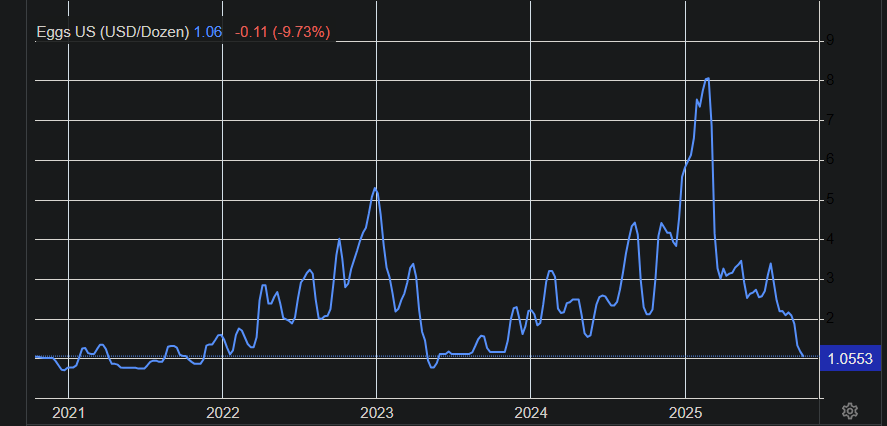The height and width of the screenshot is (426, 887).
Task: Click the 2 tick on price axis
Action: tap(830, 319)
